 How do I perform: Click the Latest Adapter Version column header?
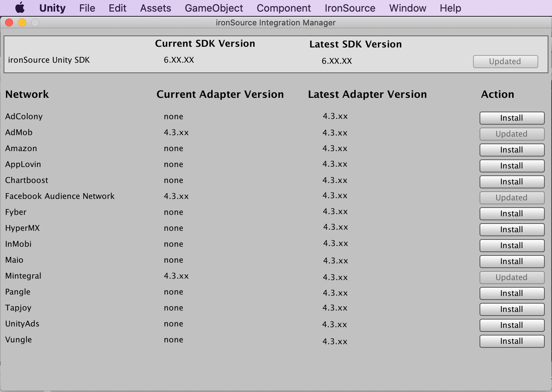[x=368, y=95]
